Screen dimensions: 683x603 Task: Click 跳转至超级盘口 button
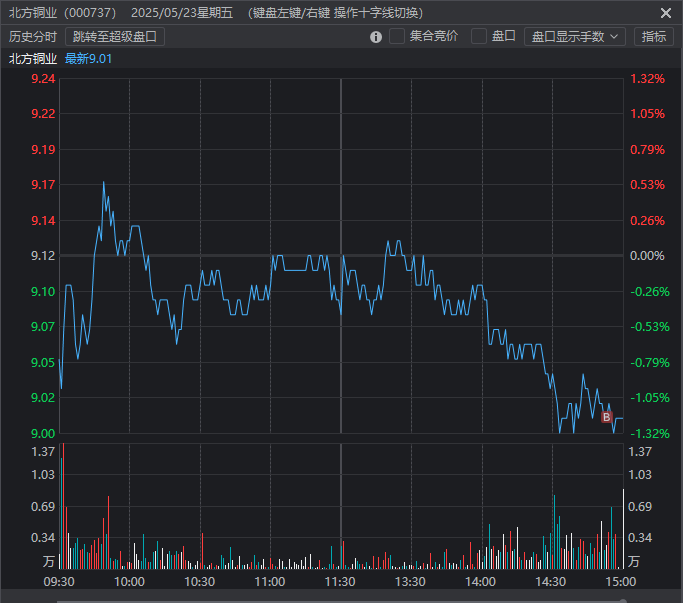(115, 36)
